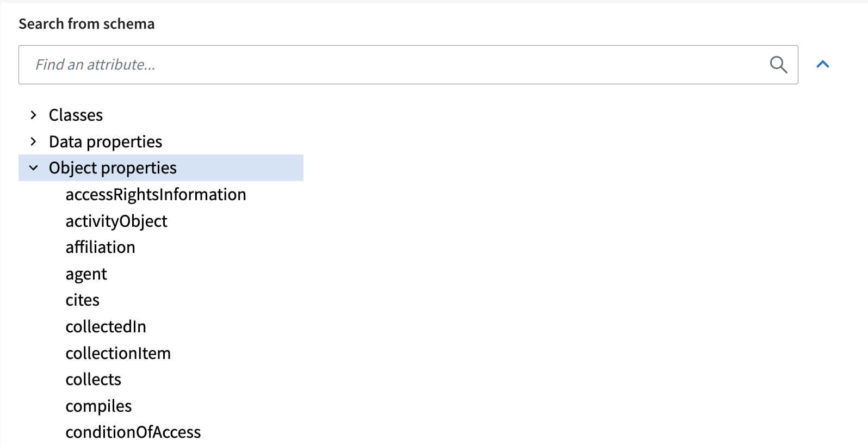Select the Classes tree item
Viewport: 868px width, 446px height.
point(76,115)
